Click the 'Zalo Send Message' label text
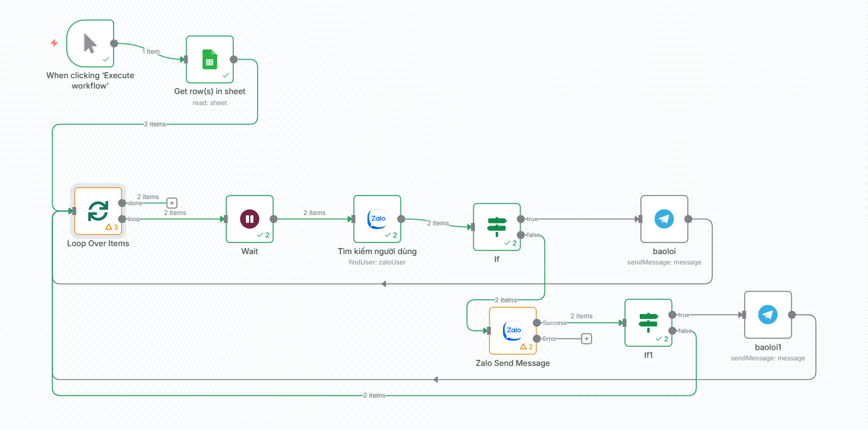This screenshot has height=430, width=868. coord(513,363)
